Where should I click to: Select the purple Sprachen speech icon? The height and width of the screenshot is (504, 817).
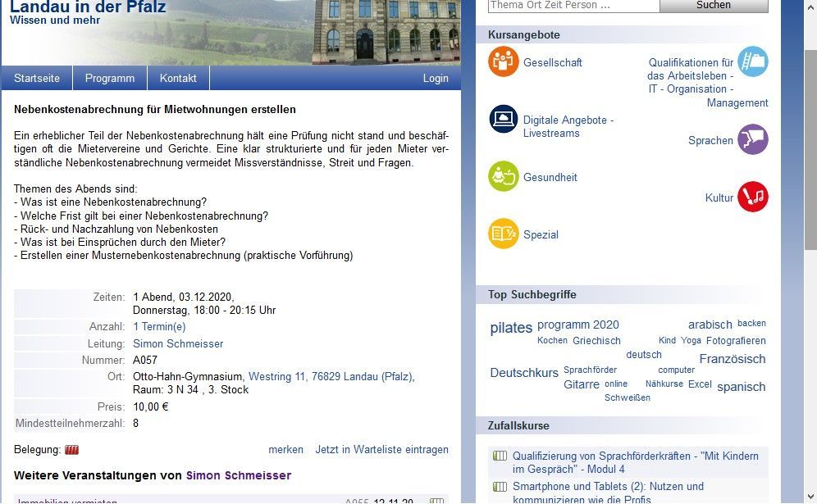point(752,140)
